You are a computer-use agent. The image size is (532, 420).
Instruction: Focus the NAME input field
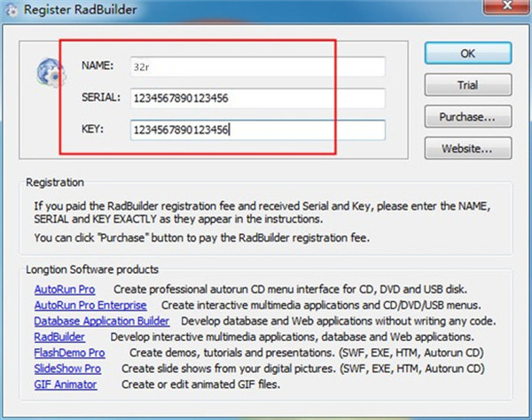tap(258, 66)
